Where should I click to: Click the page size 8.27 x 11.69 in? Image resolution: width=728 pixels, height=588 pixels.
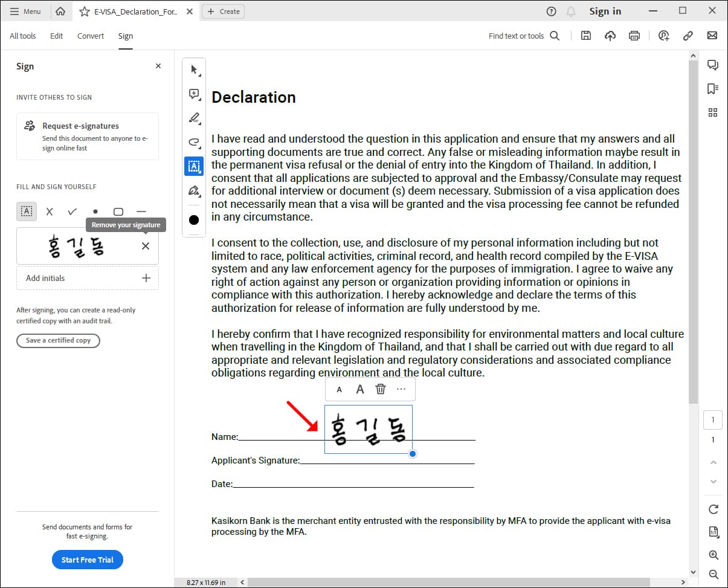tap(205, 583)
